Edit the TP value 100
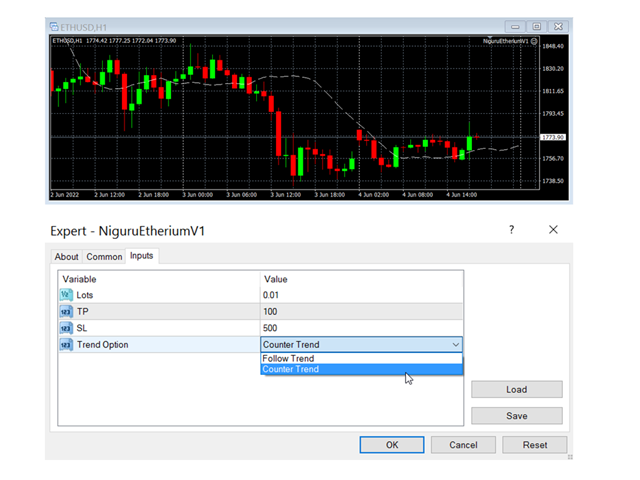The width and height of the screenshot is (640, 480). [x=361, y=311]
